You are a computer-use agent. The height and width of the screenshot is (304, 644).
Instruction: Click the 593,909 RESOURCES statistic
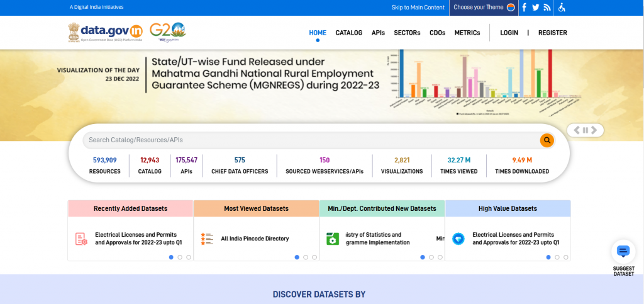[105, 166]
